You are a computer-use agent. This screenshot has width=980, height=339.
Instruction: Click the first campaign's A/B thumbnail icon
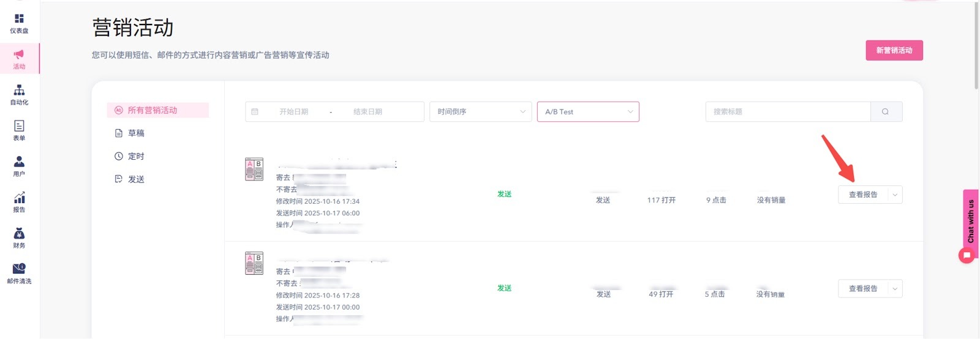coord(254,169)
